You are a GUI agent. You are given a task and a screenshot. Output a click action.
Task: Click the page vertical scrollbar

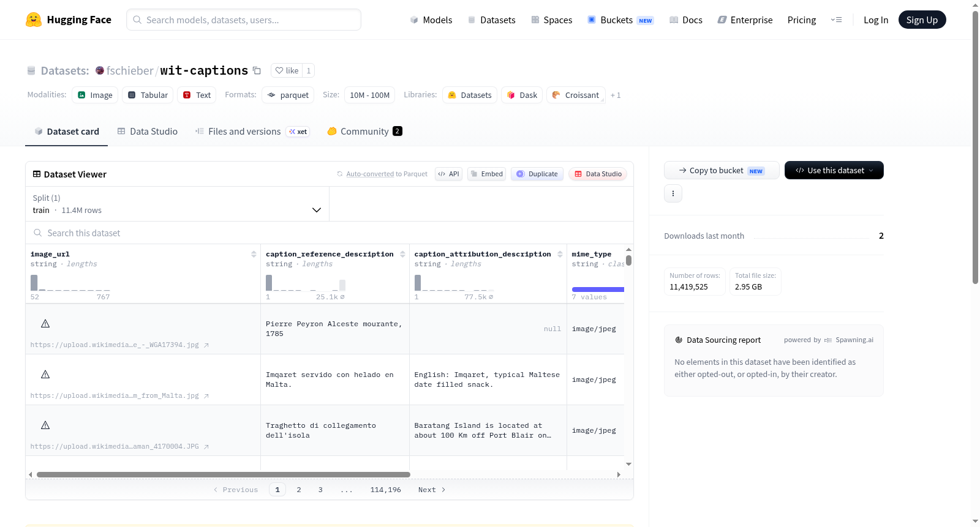[975, 147]
